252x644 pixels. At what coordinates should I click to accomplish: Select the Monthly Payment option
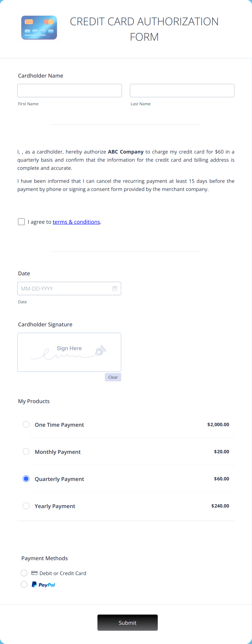coord(26,451)
